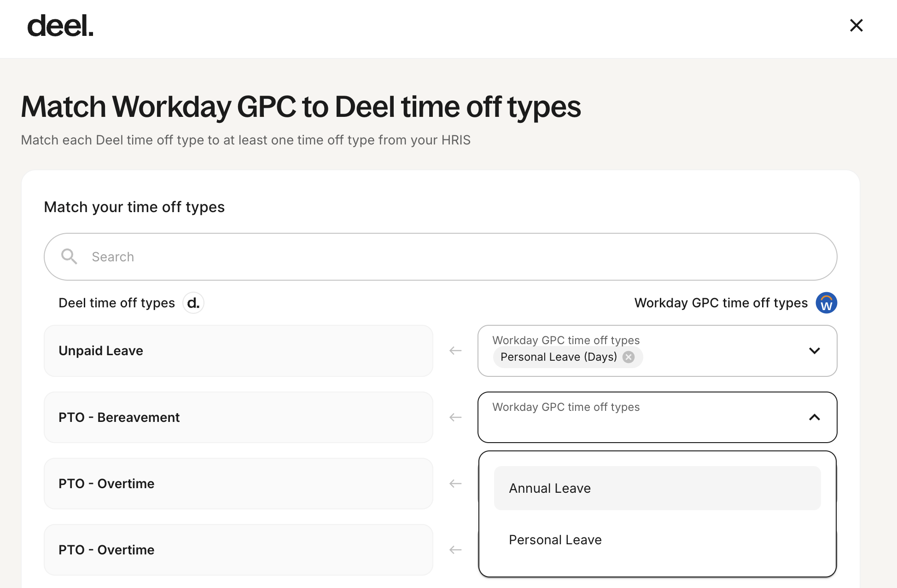
Task: Click the arrow next to Unpaid Leave row
Action: coord(455,351)
